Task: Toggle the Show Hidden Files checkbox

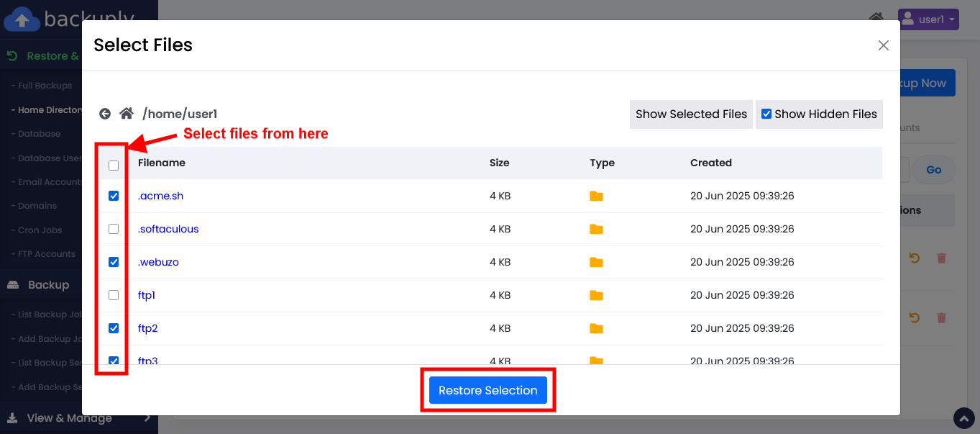Action: click(766, 114)
